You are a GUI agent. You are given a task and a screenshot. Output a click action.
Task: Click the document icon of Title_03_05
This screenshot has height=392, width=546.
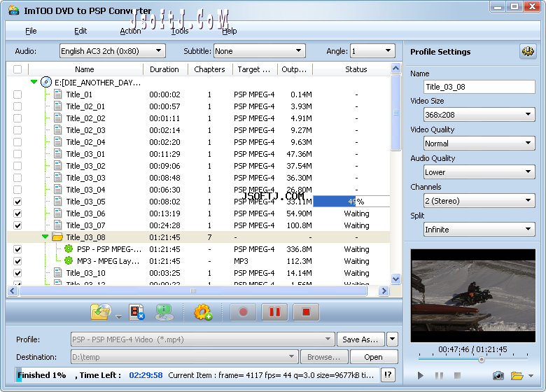point(58,202)
